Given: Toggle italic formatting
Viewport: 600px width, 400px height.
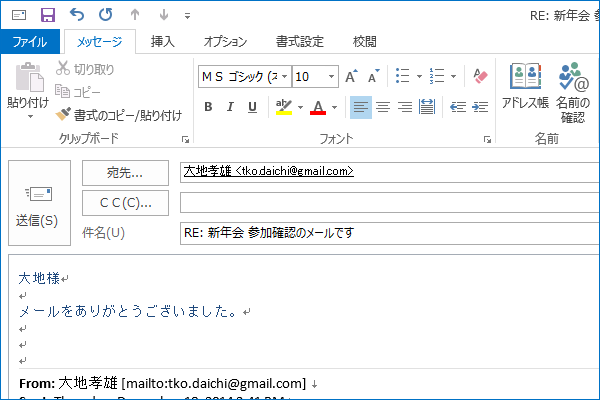Looking at the screenshot, I should [230, 107].
